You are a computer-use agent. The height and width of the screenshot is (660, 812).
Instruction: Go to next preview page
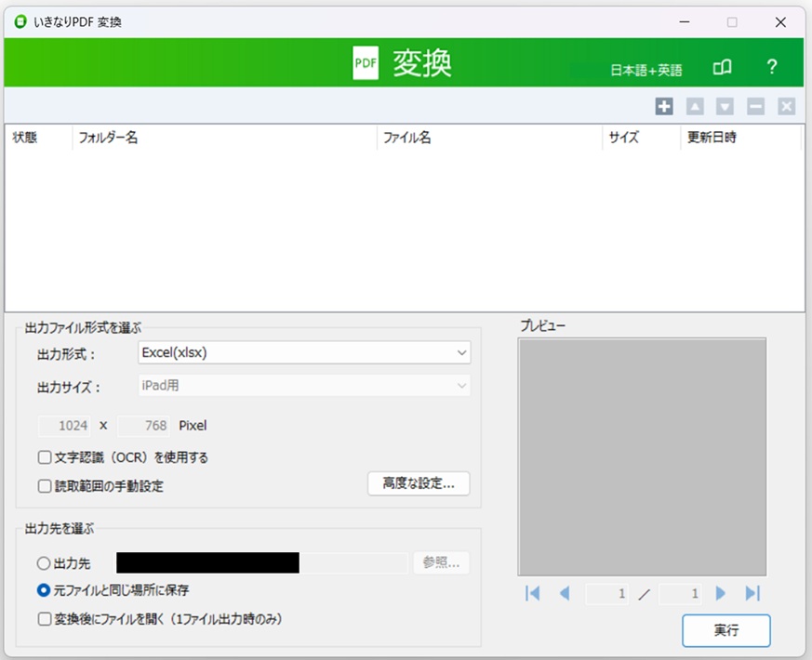pos(721,593)
